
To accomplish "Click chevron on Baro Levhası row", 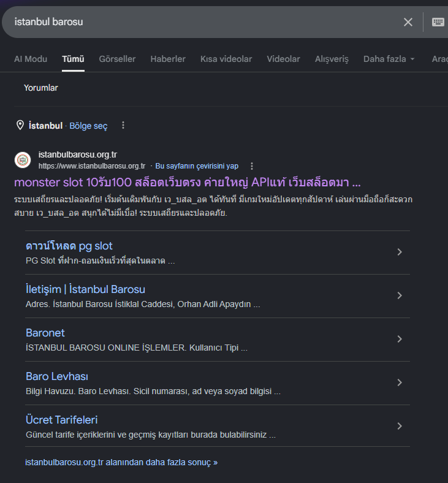I will point(400,382).
